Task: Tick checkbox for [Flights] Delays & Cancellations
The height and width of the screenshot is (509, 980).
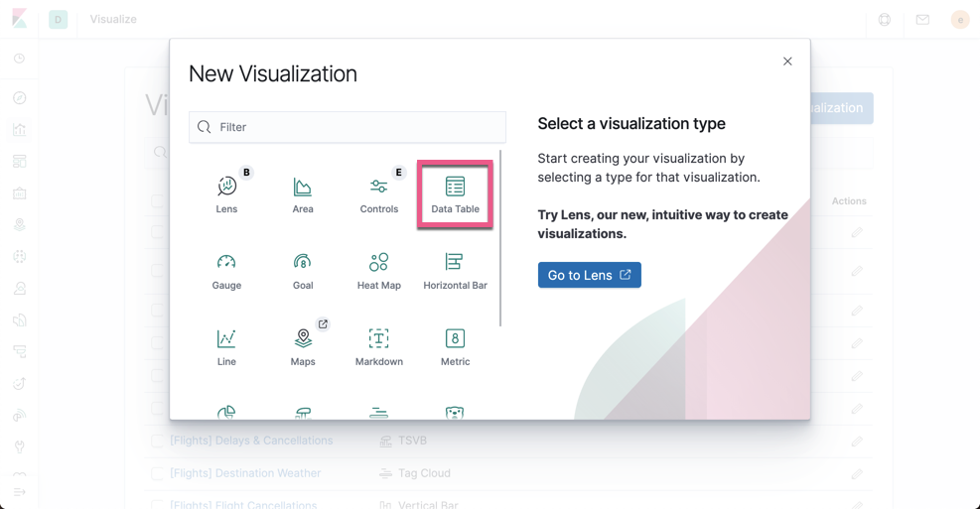Action: pos(158,441)
